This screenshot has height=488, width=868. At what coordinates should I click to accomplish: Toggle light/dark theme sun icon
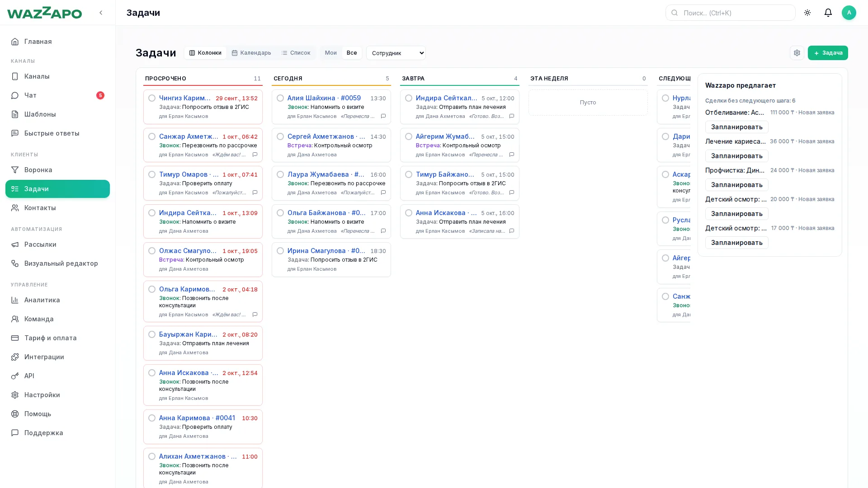[x=807, y=13]
